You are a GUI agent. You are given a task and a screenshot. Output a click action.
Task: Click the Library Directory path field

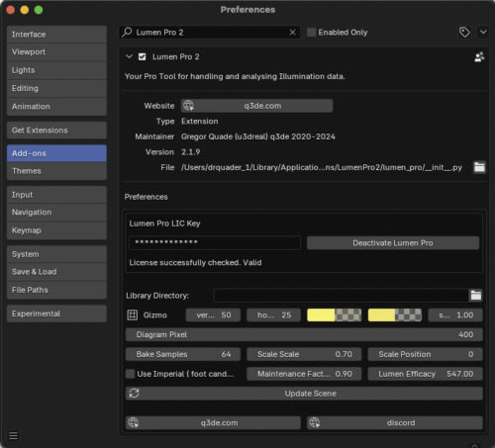341,296
